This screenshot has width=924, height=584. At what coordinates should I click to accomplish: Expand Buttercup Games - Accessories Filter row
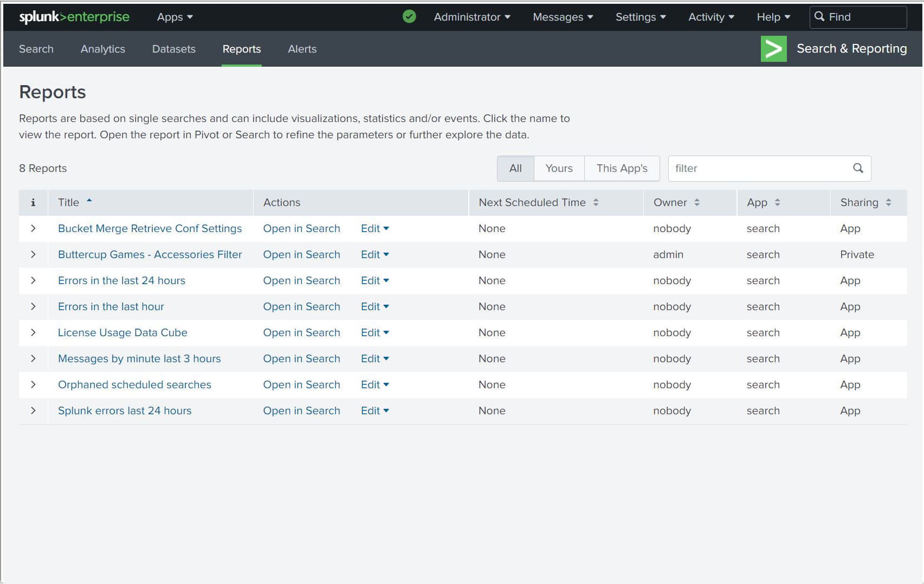coord(33,254)
